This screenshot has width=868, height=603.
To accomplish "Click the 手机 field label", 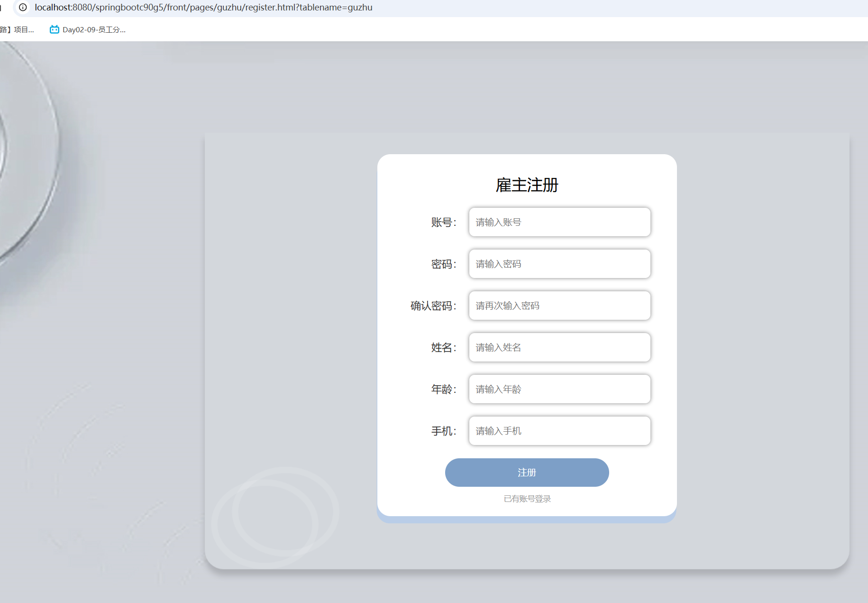I will 443,431.
